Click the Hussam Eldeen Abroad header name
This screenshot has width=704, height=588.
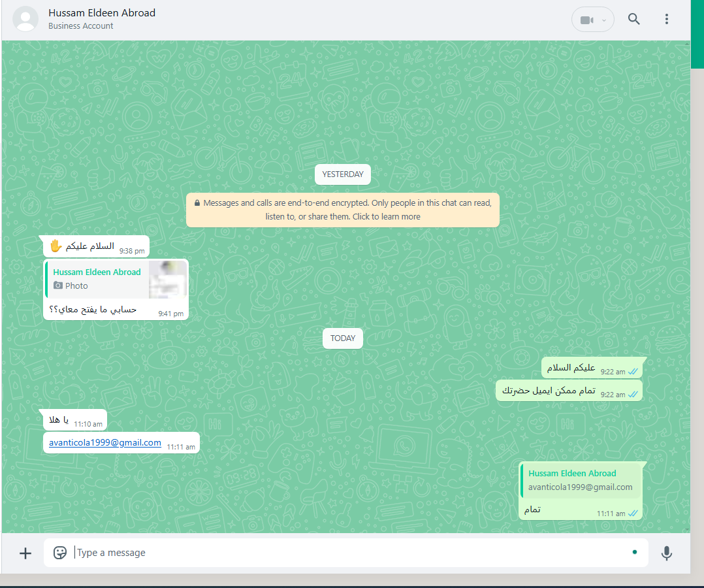pyautogui.click(x=102, y=13)
